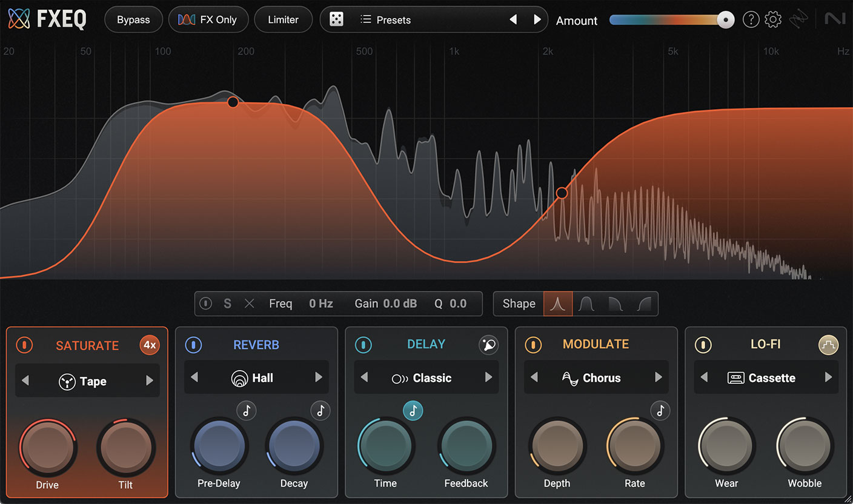Click the Wobble knob
Screen dimensions: 853x504
805,446
